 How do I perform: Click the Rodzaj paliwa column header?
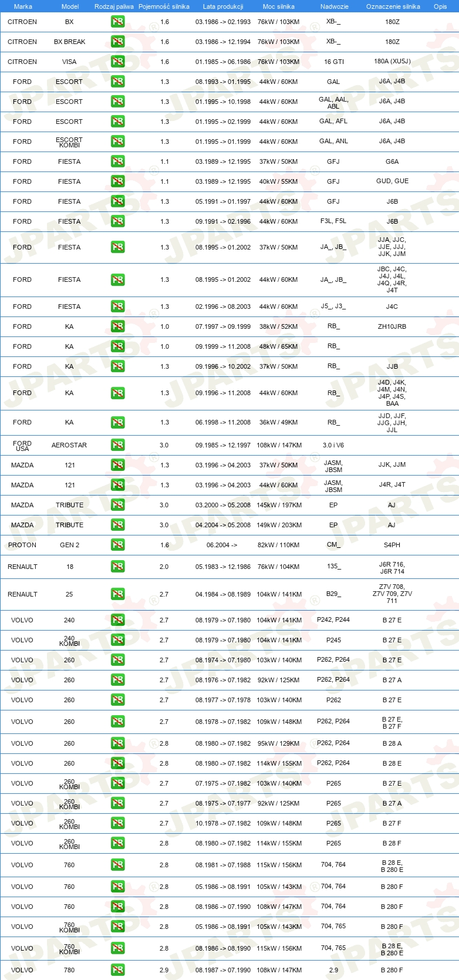114,6
